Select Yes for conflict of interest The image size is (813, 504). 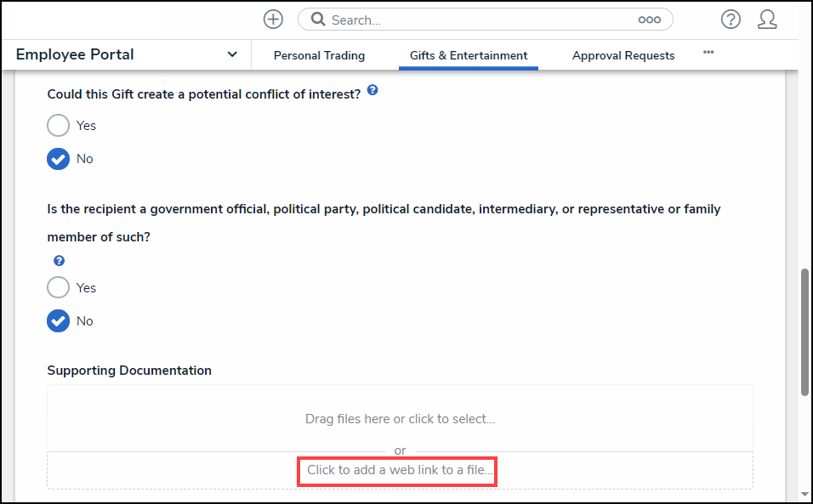click(59, 126)
